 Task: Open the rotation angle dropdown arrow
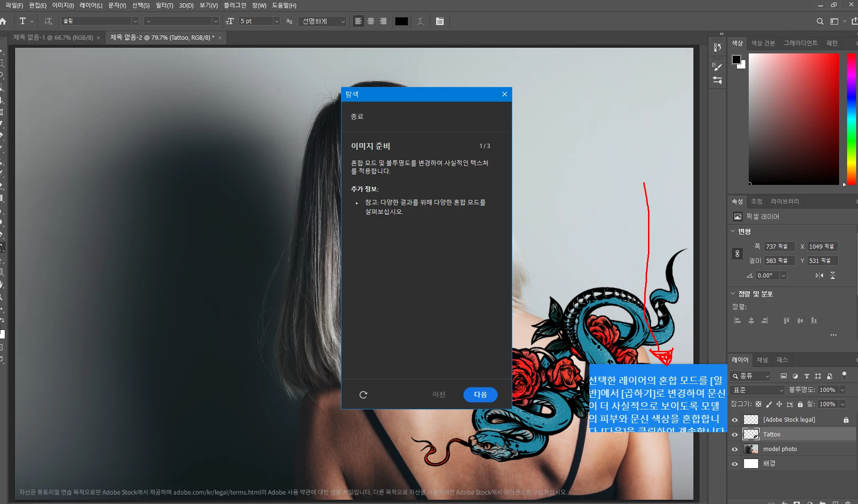click(783, 275)
